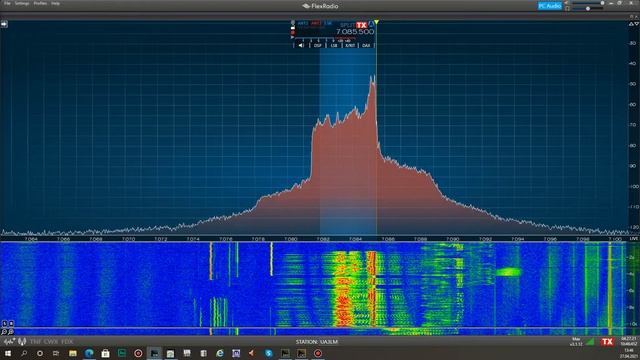
Task: Click the 7.085.500 frequency field
Action: (355, 32)
